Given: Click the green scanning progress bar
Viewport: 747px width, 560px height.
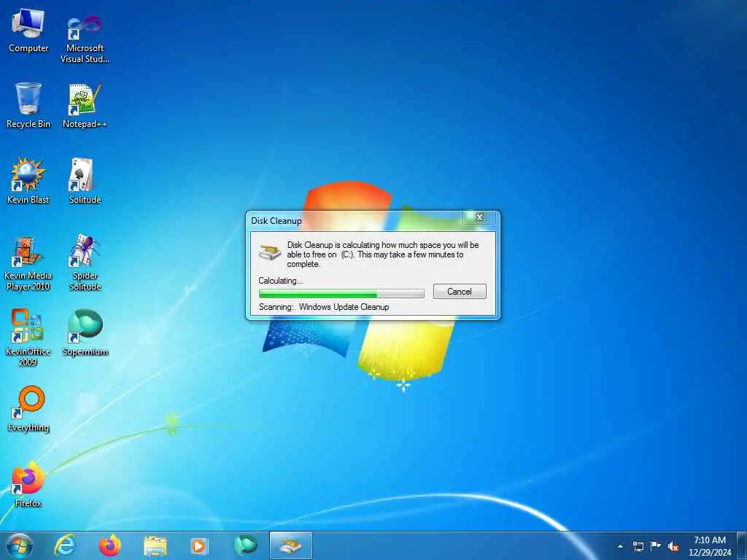Looking at the screenshot, I should coord(341,293).
